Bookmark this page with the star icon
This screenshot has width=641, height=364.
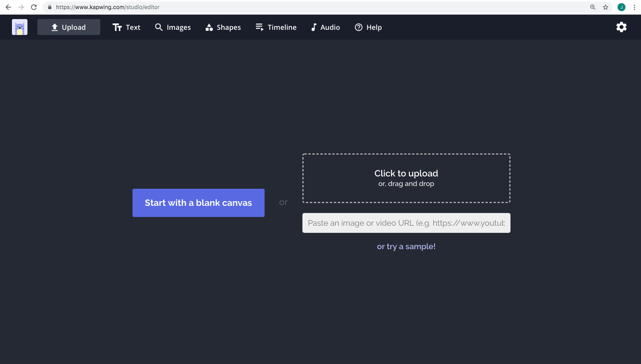605,7
